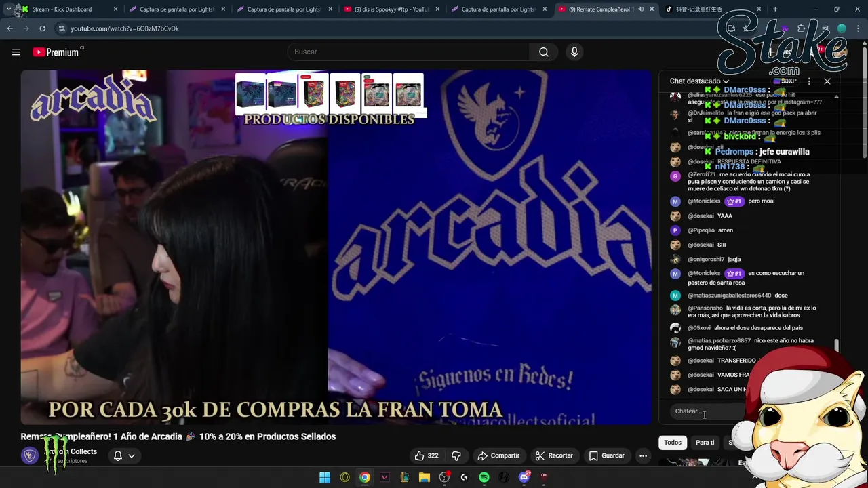Click the youtube.com URL address bar
Image resolution: width=868 pixels, height=488 pixels.
point(125,28)
